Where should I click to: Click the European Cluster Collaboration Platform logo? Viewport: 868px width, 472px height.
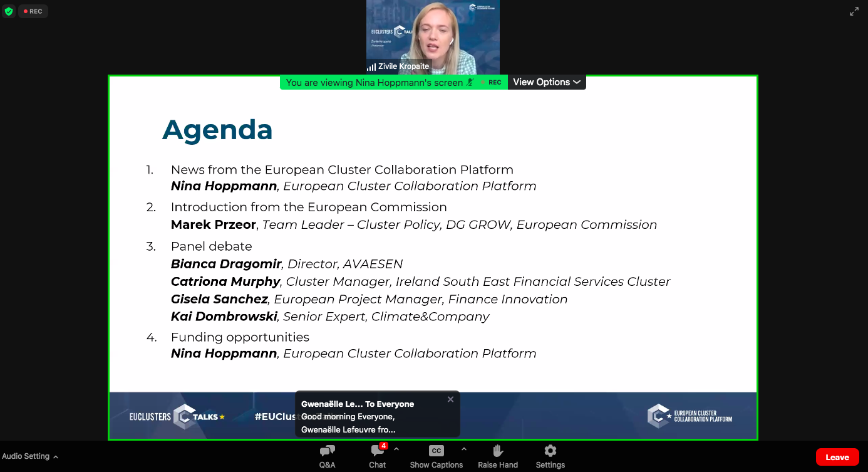click(x=690, y=416)
